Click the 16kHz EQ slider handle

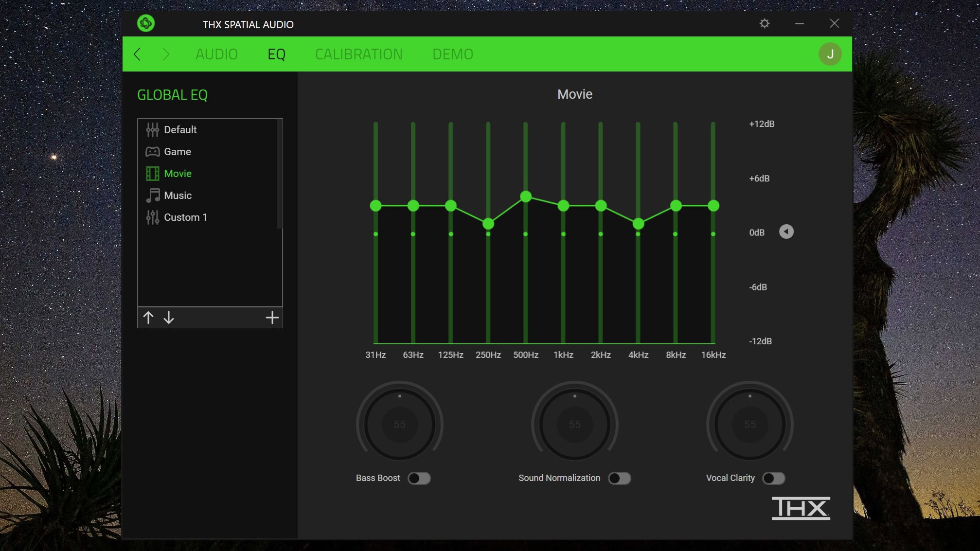pyautogui.click(x=713, y=206)
